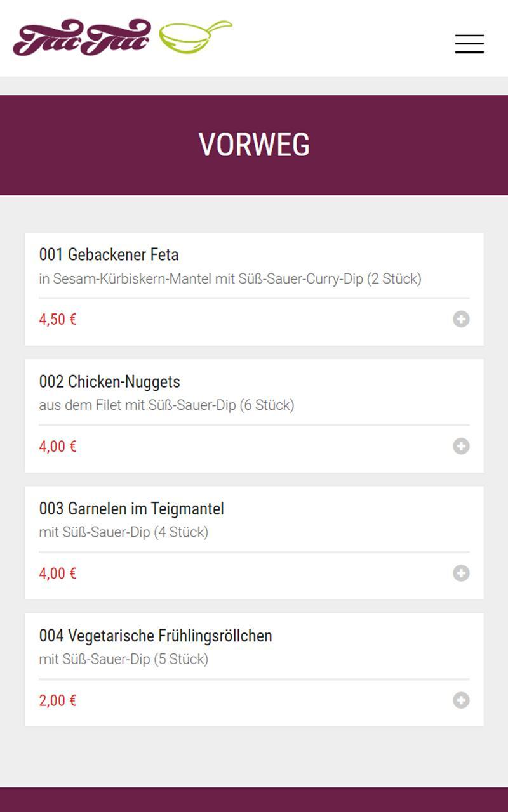Open the hamburger navigation menu
Screen dimensions: 508x812
[469, 44]
